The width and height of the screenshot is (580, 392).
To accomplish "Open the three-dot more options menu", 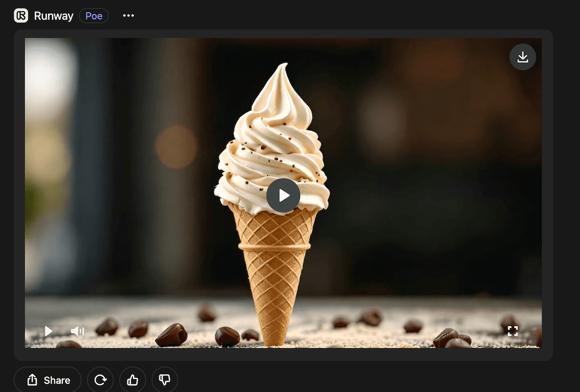I will [x=128, y=16].
